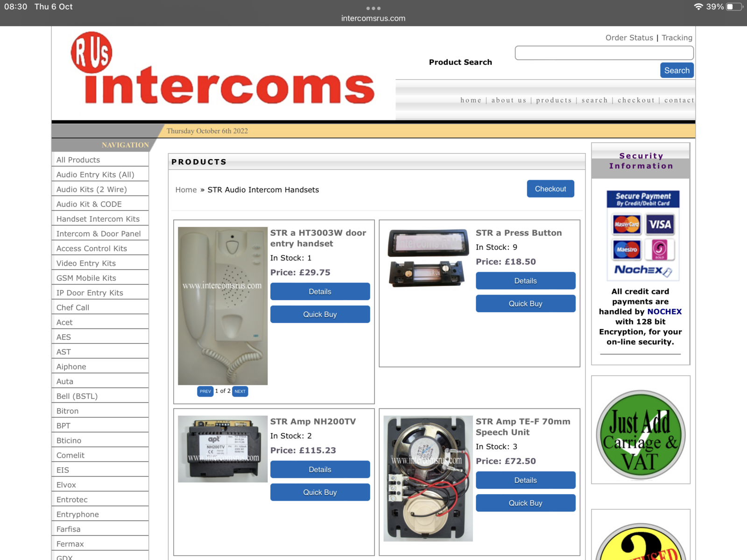Show previous image with PREV button
Screen dimensions: 747x560
205,392
